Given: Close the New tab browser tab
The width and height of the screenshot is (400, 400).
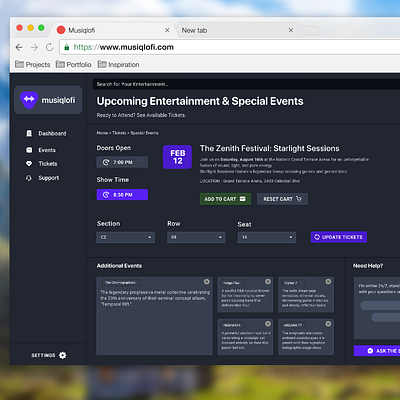Looking at the screenshot, I should [291, 30].
